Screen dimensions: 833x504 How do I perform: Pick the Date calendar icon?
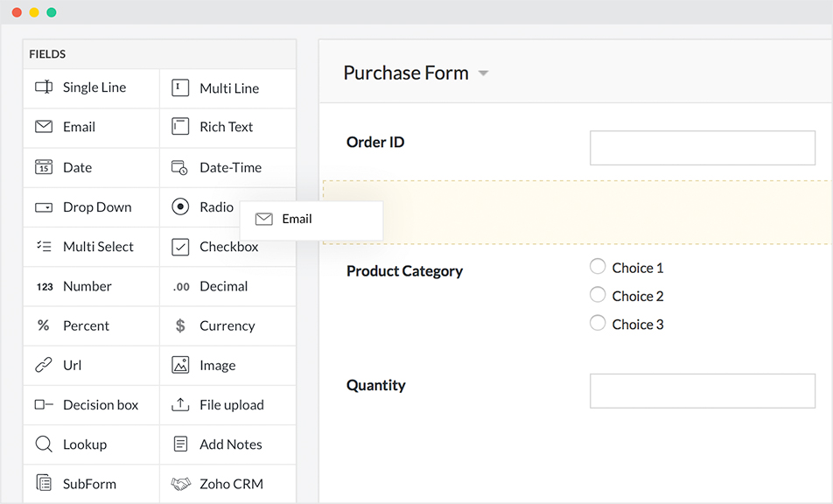44,167
